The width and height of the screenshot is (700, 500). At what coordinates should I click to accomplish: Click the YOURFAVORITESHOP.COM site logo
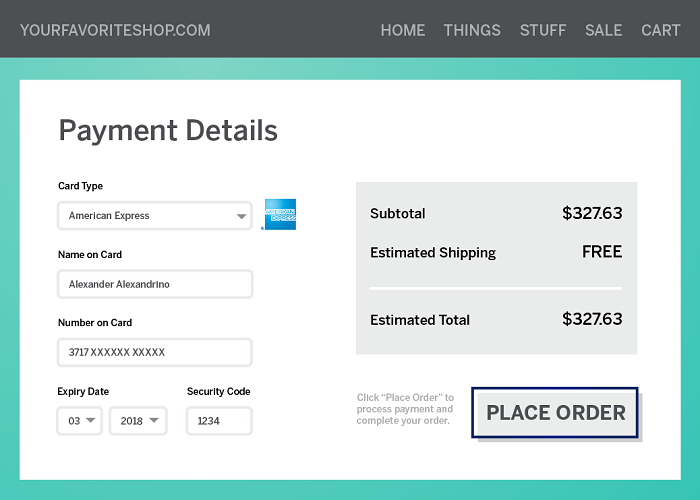[115, 30]
